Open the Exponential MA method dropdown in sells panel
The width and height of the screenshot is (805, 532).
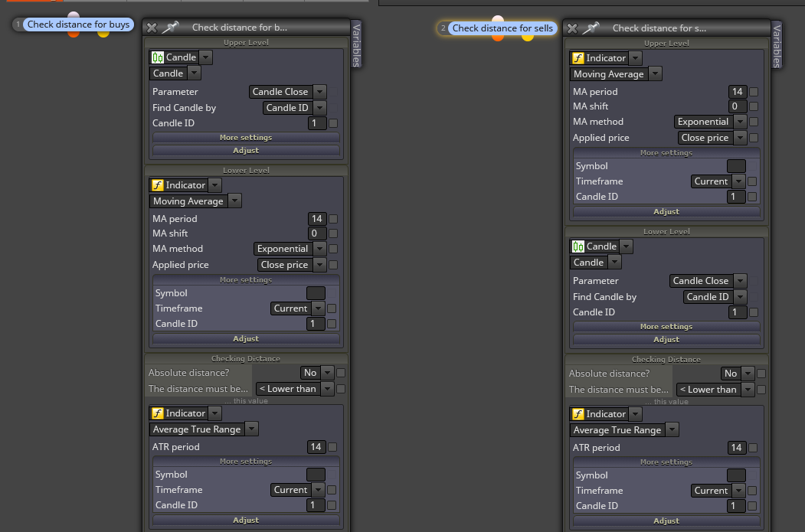coord(741,122)
